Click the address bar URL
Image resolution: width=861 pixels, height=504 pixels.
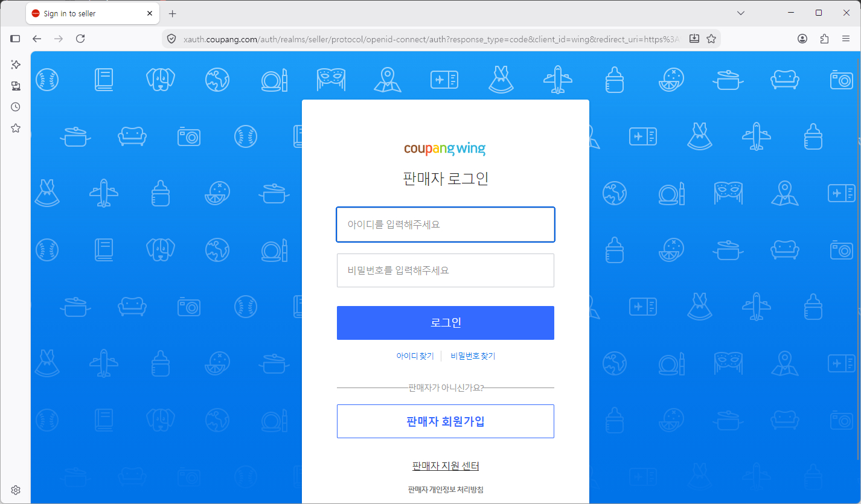click(x=431, y=39)
